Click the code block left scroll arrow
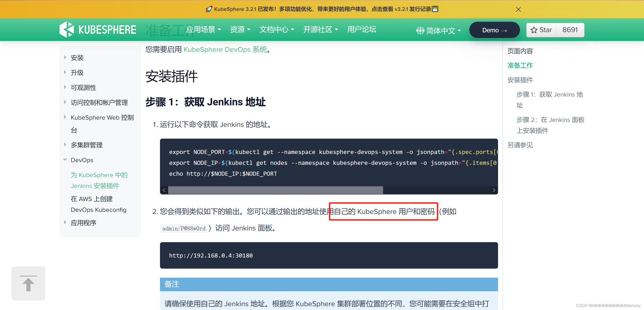Screen dimensions: 644x310 pyautogui.click(x=164, y=190)
